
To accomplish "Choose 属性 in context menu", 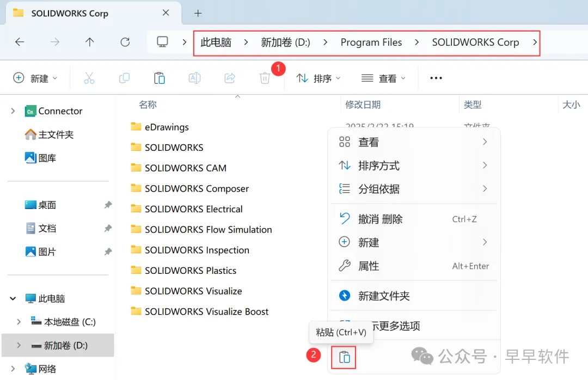I will click(414, 266).
